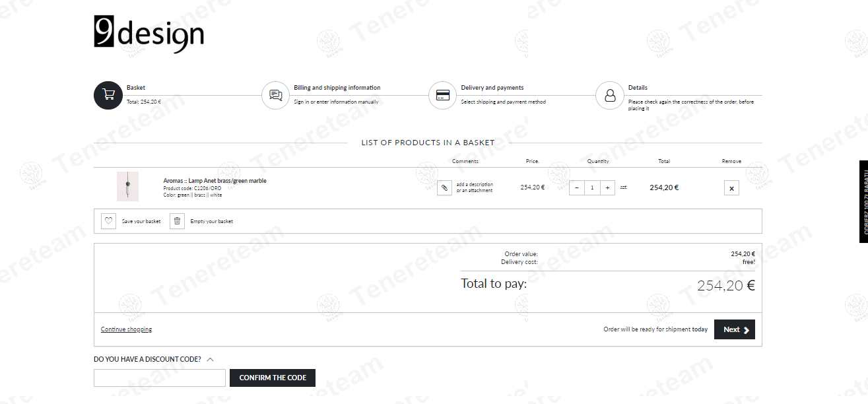Click the Delivery and payments card icon

(443, 96)
